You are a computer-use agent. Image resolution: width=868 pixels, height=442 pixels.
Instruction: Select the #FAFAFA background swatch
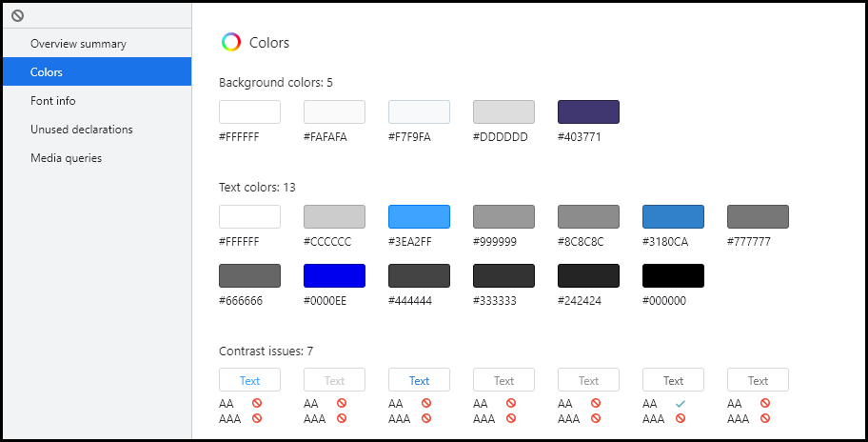click(x=334, y=111)
